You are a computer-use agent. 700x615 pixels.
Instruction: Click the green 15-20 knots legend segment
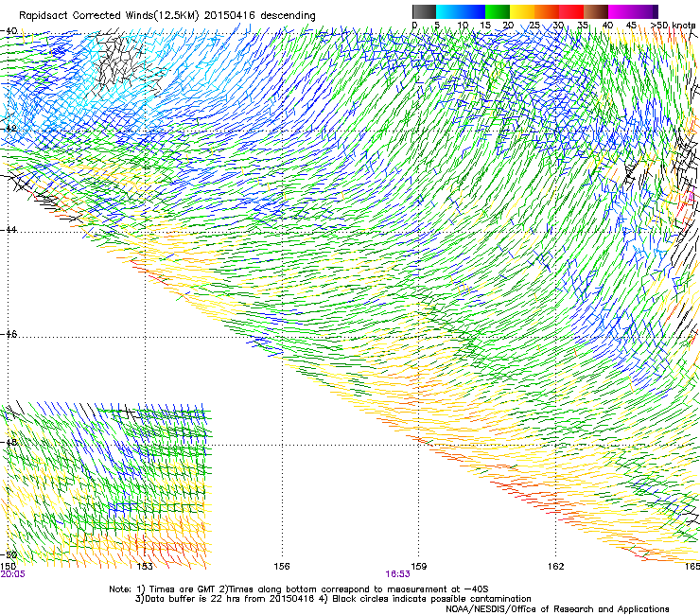pos(497,11)
